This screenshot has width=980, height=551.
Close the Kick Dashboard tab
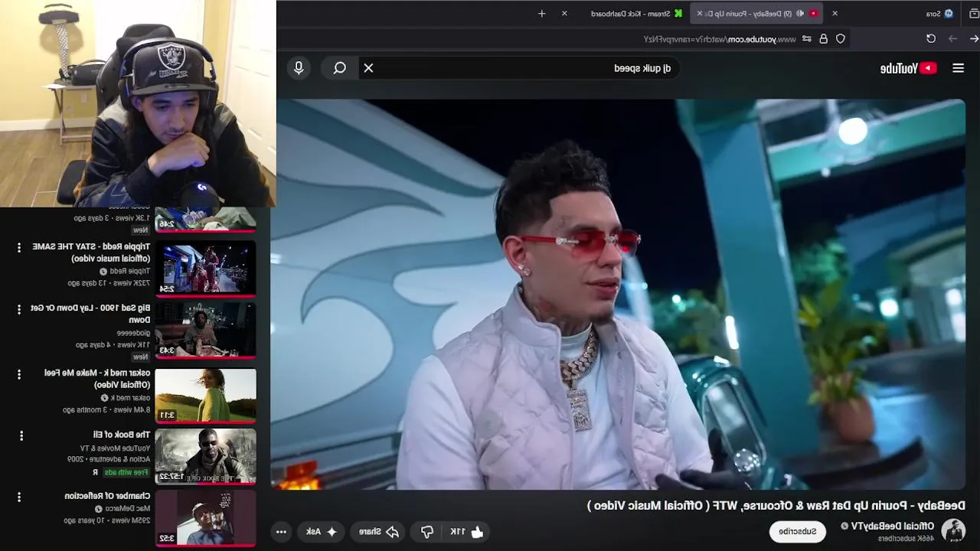[564, 13]
